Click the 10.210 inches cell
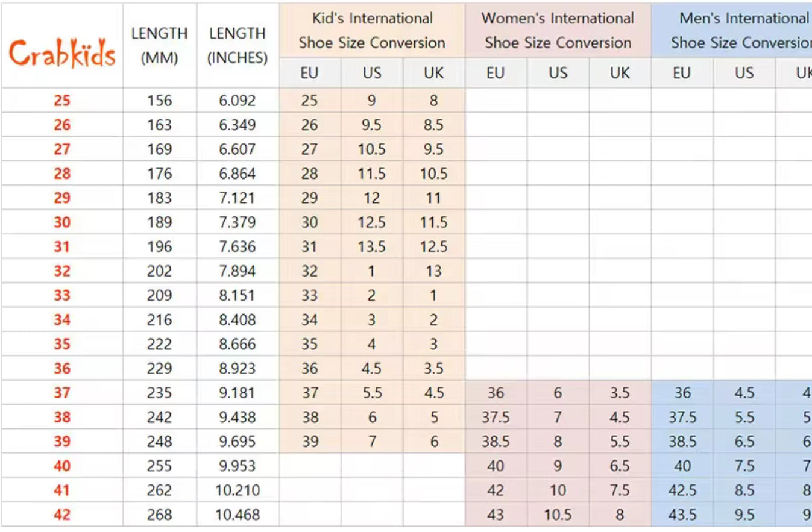Screen dimensions: 812x532 click(x=238, y=490)
